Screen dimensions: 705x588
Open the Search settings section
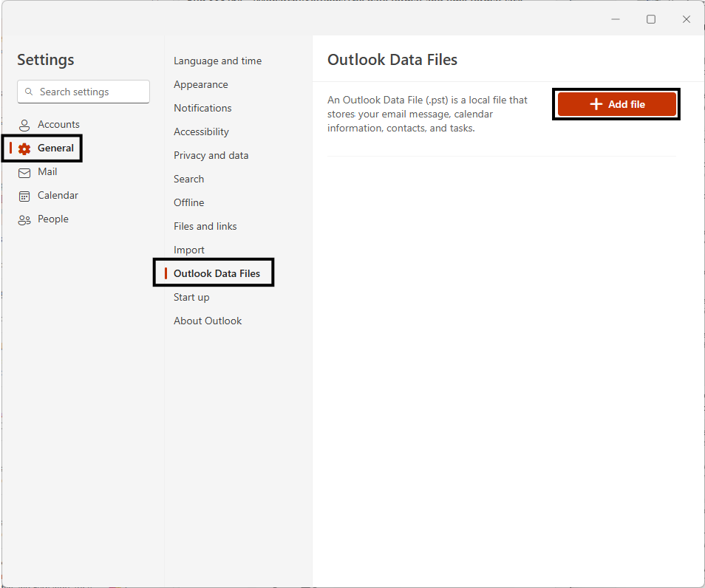[x=188, y=179]
